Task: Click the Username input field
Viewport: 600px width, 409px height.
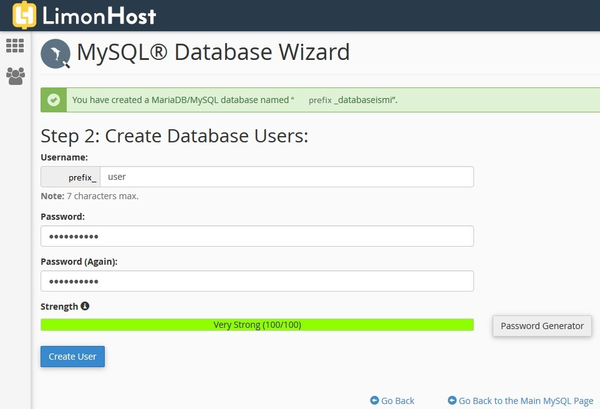Action: 287,177
